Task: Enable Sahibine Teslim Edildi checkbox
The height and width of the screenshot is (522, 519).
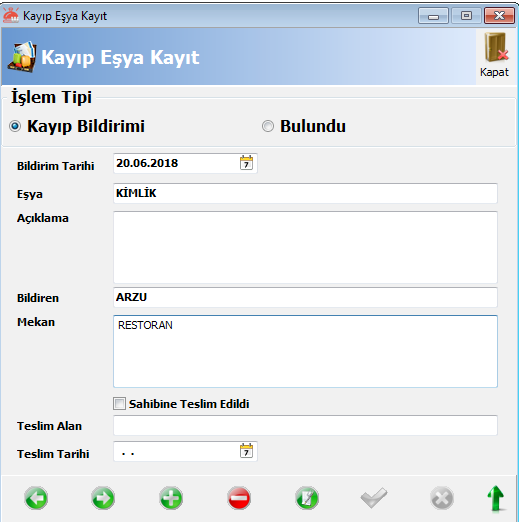Action: 119,403
